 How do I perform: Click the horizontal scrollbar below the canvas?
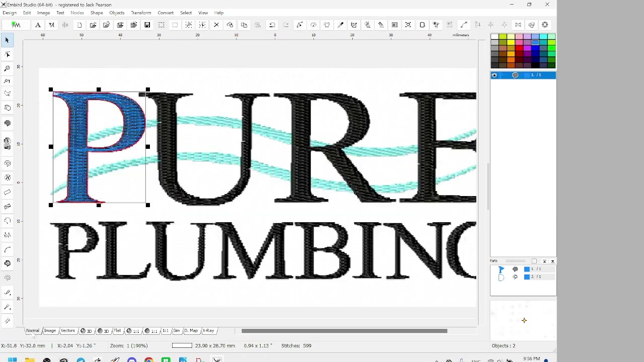(x=344, y=331)
